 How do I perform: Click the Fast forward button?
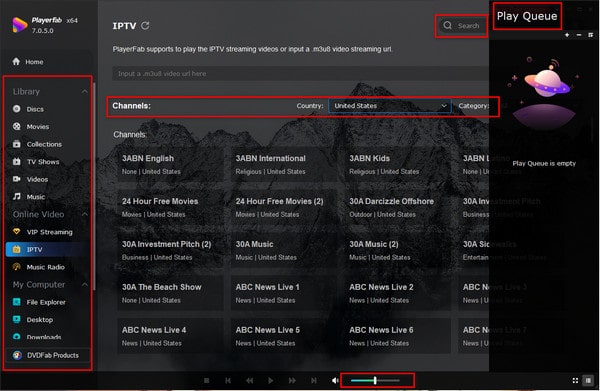point(292,380)
